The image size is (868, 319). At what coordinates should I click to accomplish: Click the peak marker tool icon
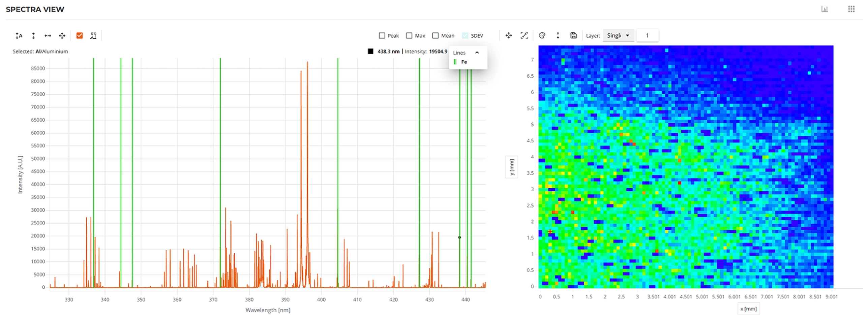point(93,36)
